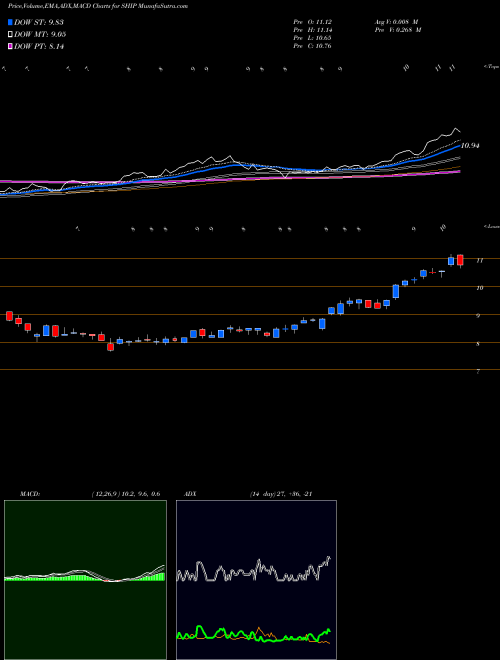The image size is (500, 660).
Task: Open the green MACD histogram chart panel
Action: click(85, 580)
